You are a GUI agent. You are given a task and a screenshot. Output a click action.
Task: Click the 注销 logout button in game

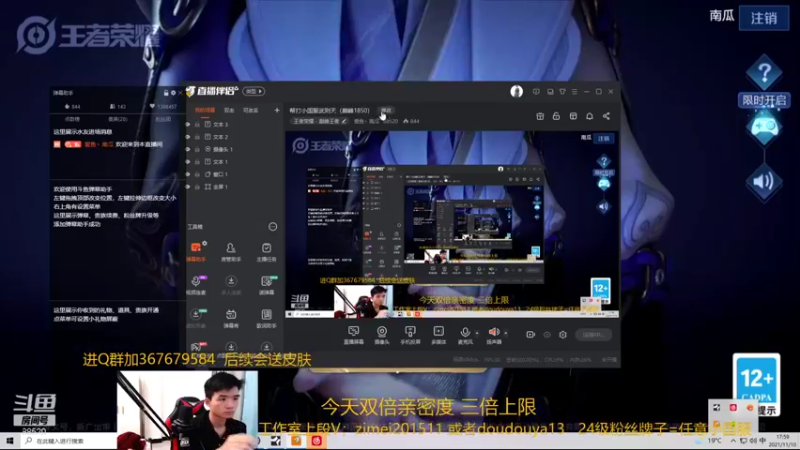[x=764, y=18]
